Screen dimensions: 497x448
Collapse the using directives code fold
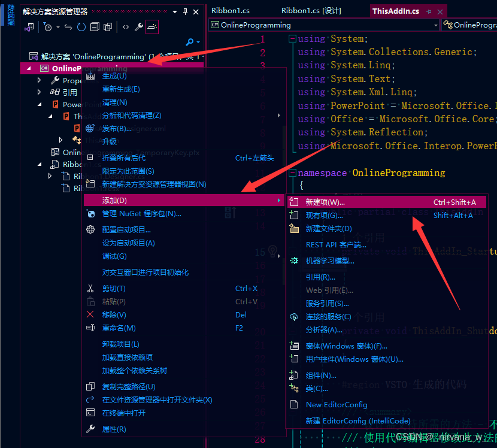[x=292, y=39]
